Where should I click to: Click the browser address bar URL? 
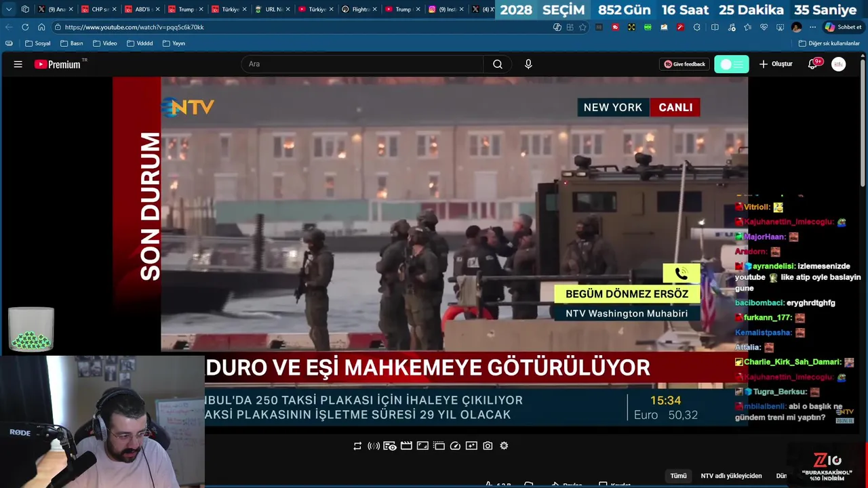click(134, 27)
